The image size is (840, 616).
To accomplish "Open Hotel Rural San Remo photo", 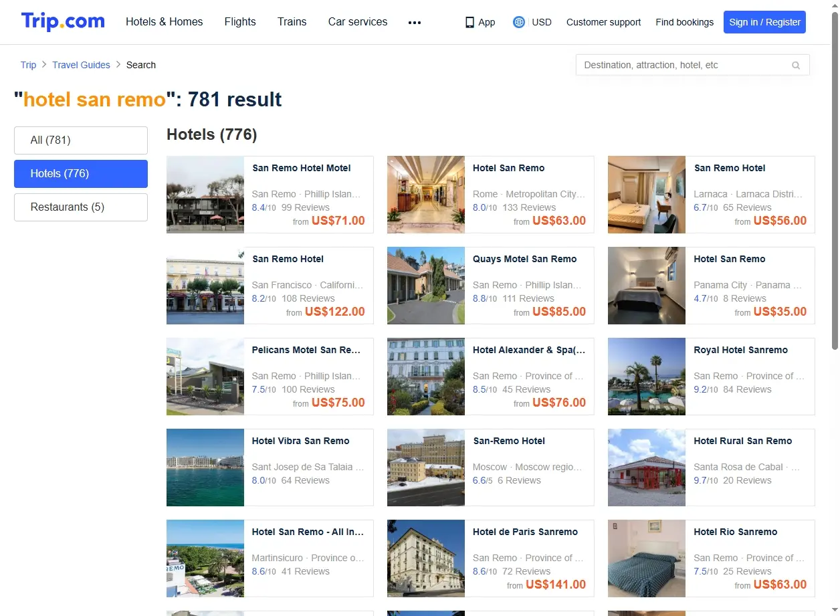I will click(x=647, y=468).
